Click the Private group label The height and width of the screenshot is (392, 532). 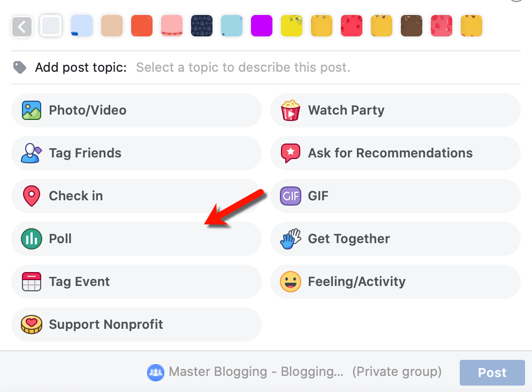tap(397, 372)
